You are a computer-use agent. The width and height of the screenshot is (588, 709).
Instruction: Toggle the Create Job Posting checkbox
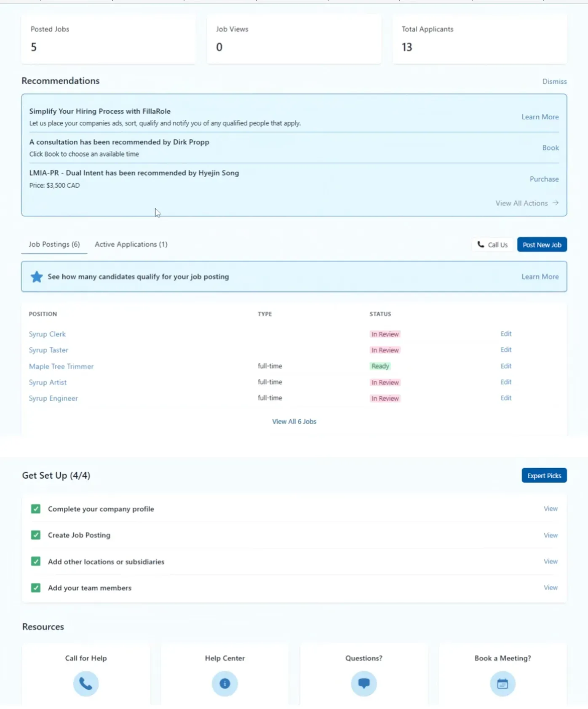click(x=36, y=535)
